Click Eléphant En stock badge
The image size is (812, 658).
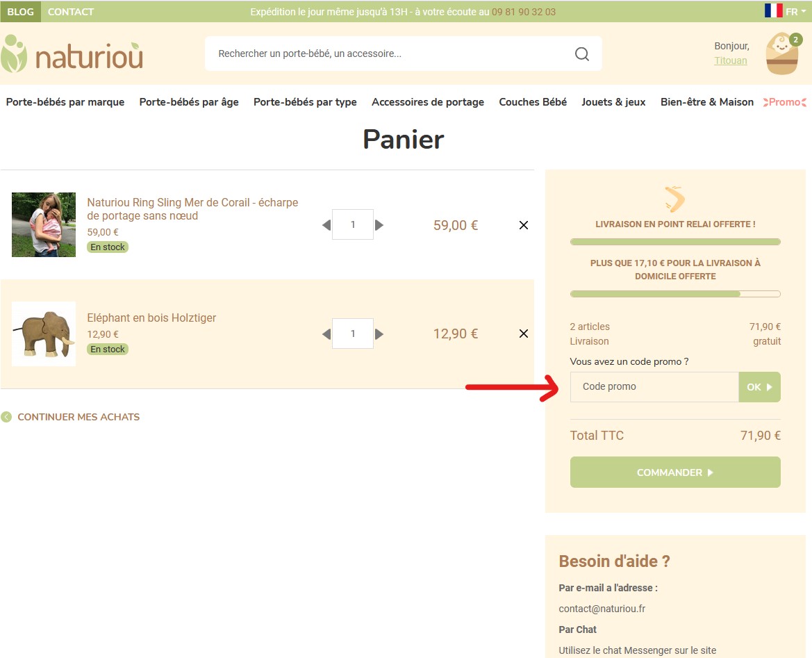tap(108, 349)
